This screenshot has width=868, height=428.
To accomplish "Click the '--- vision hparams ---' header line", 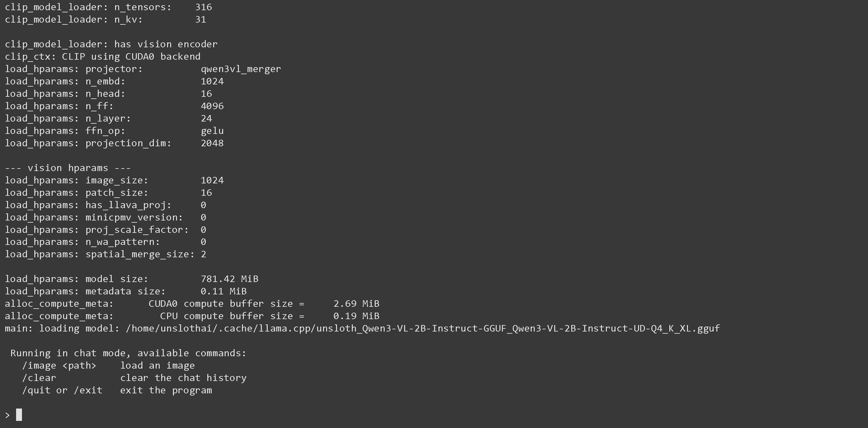I will [68, 168].
